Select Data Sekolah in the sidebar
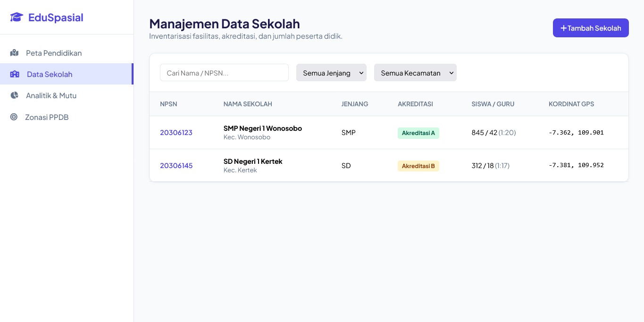644x322 pixels. click(x=67, y=74)
